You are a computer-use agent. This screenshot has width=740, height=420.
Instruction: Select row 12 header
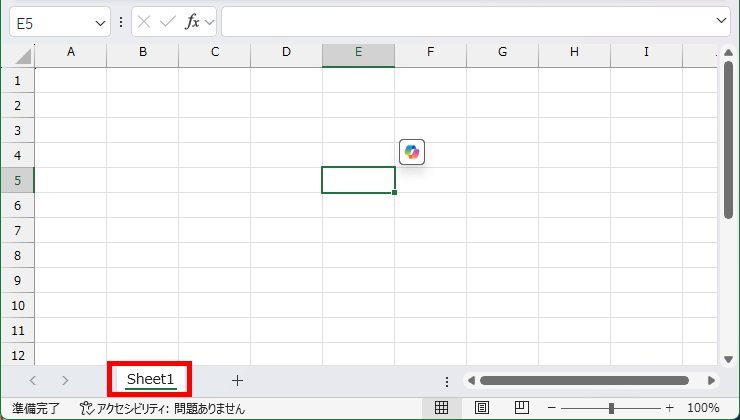pyautogui.click(x=18, y=355)
